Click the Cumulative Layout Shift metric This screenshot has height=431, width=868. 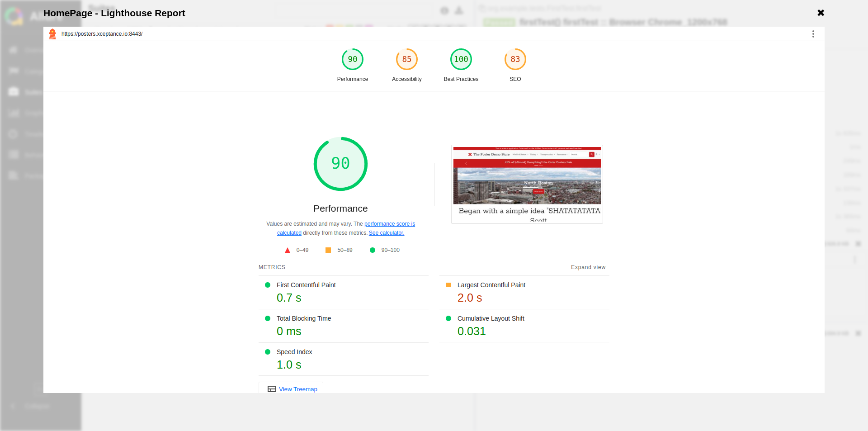pos(491,319)
